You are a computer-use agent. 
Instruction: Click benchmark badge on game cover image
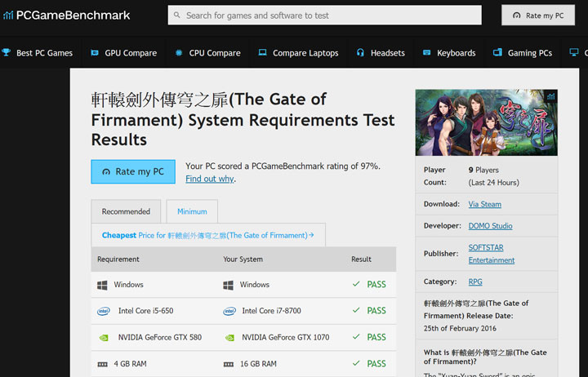(550, 96)
